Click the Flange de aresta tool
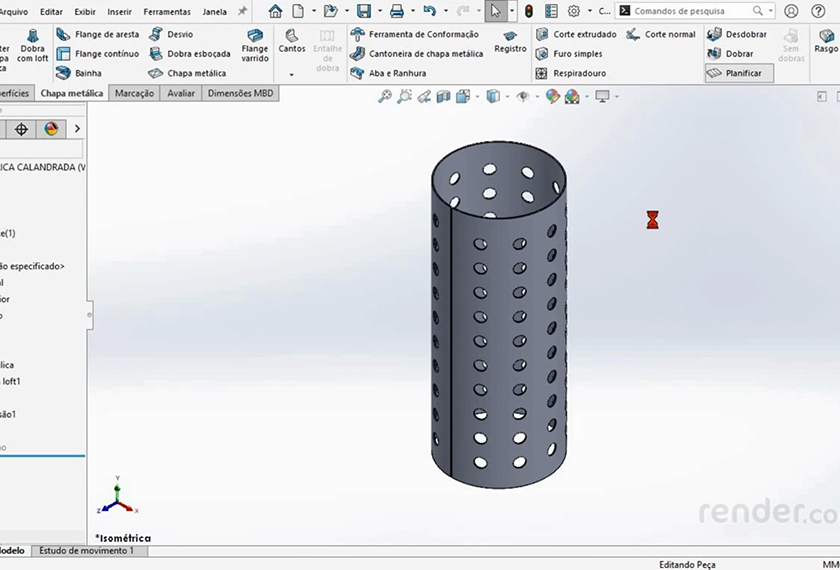The width and height of the screenshot is (840, 570). coord(98,34)
